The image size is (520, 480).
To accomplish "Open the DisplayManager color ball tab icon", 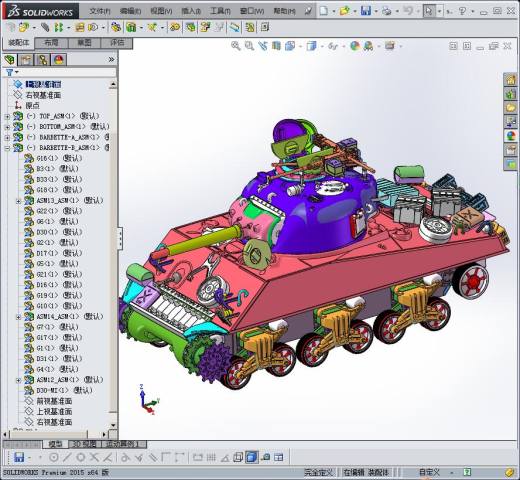I will [59, 60].
